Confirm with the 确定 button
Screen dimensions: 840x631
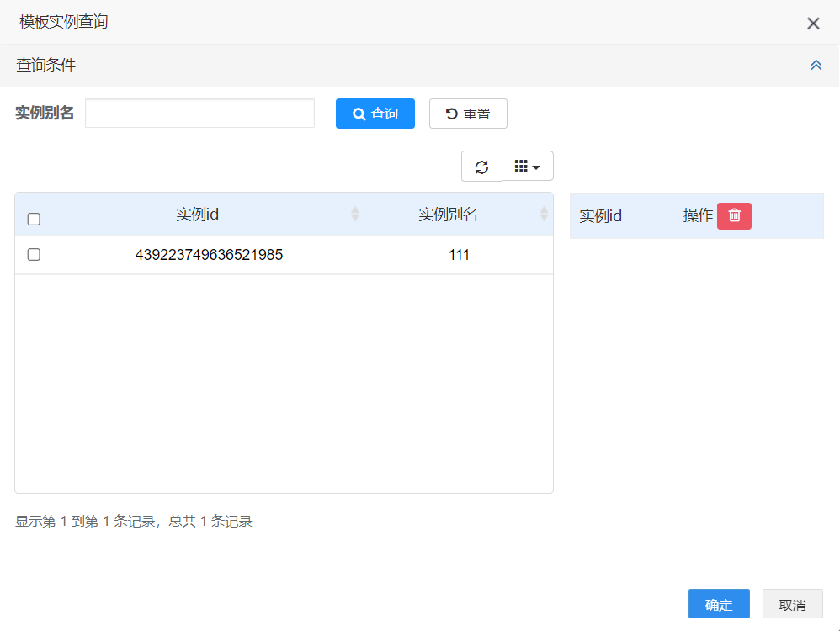pos(719,604)
